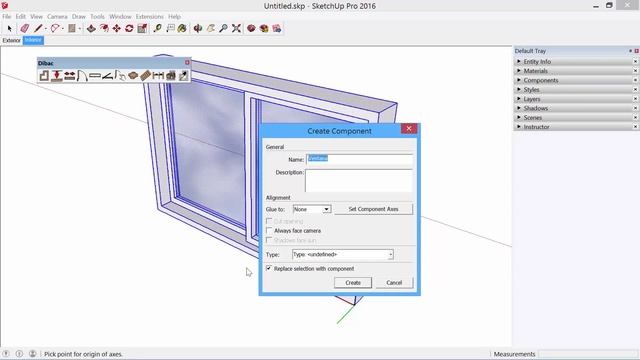Click Dibac red down-arrow tool
Image resolution: width=640 pixels, height=360 pixels.
(x=57, y=76)
